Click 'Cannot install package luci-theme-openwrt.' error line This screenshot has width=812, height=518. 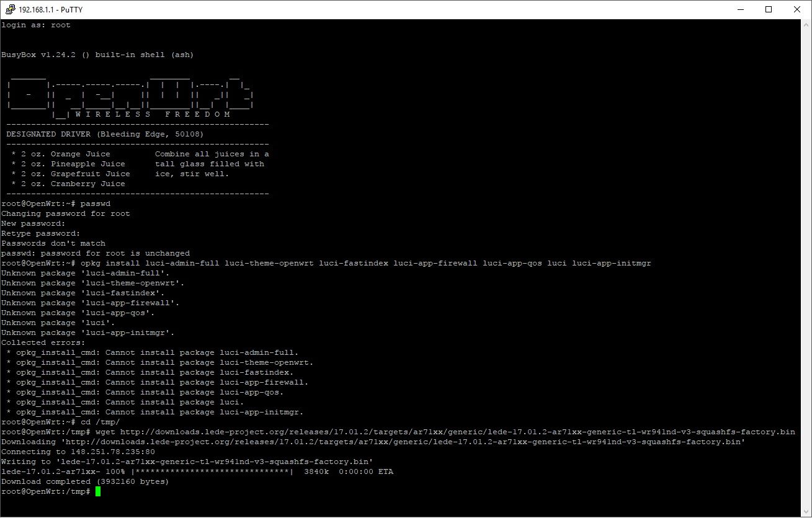click(x=160, y=363)
